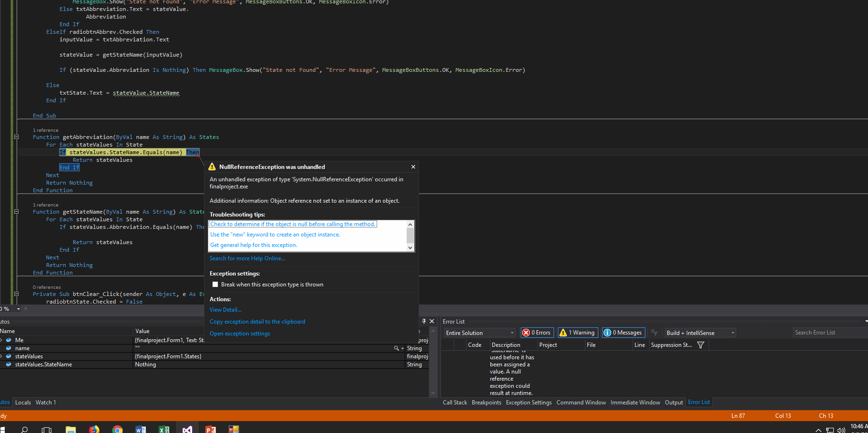Click inside the Search Error List box
This screenshot has width=868, height=433.
[x=829, y=332]
